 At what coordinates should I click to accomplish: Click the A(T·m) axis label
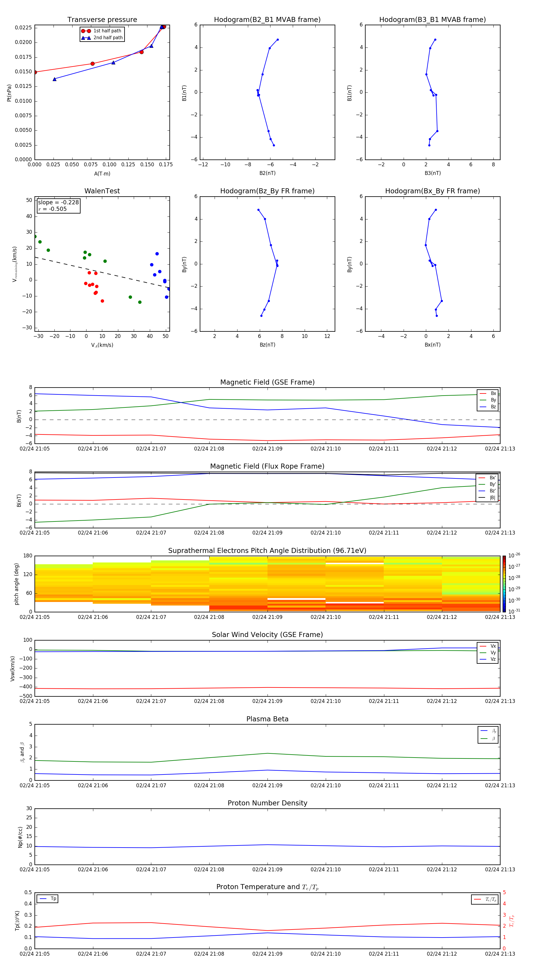point(102,173)
